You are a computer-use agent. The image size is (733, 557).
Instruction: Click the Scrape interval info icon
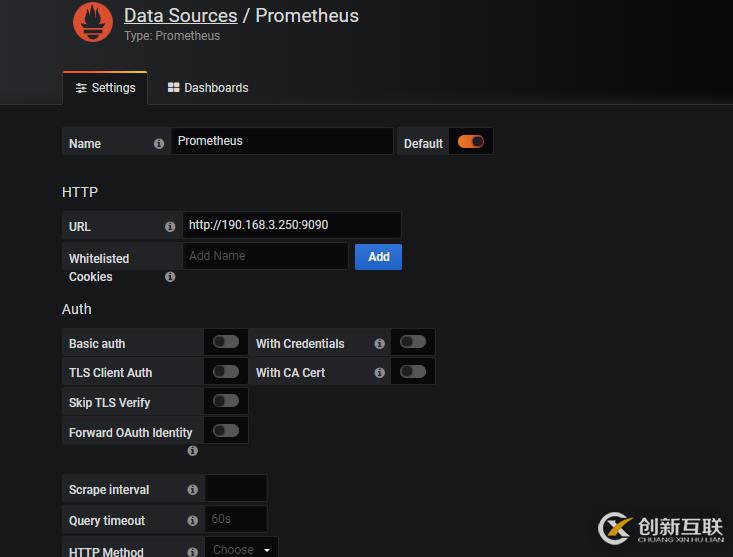(192, 490)
